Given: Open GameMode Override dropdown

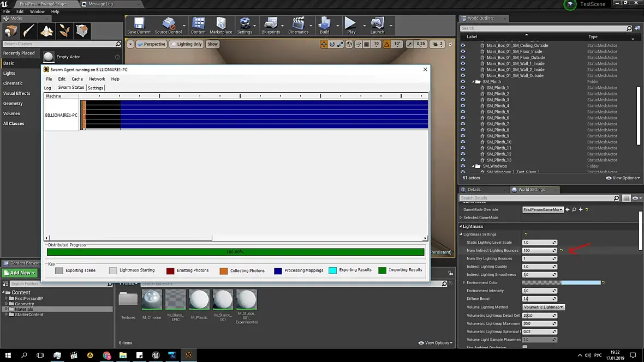Looking at the screenshot, I should pos(542,209).
